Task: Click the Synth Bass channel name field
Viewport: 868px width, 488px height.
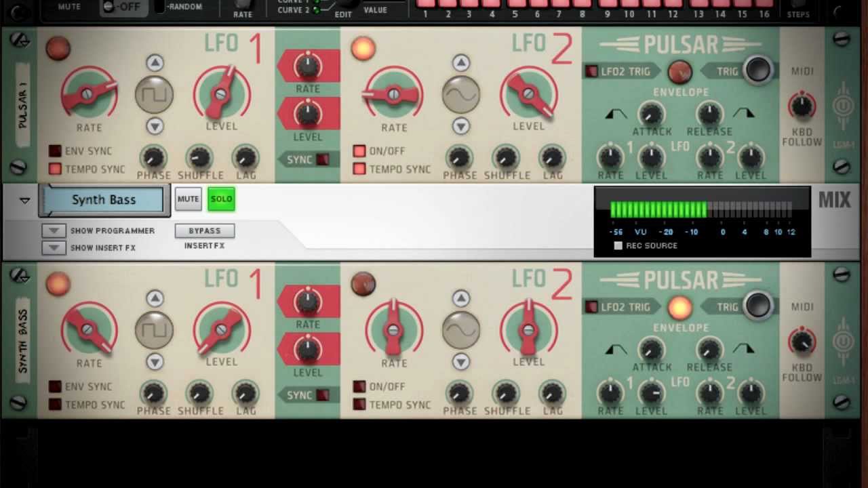Action: [104, 200]
